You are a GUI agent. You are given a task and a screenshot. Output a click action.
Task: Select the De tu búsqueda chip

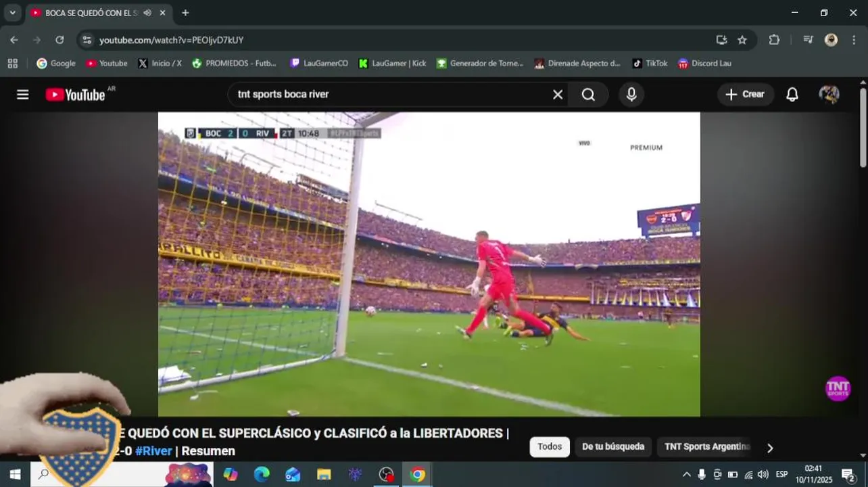click(x=613, y=446)
